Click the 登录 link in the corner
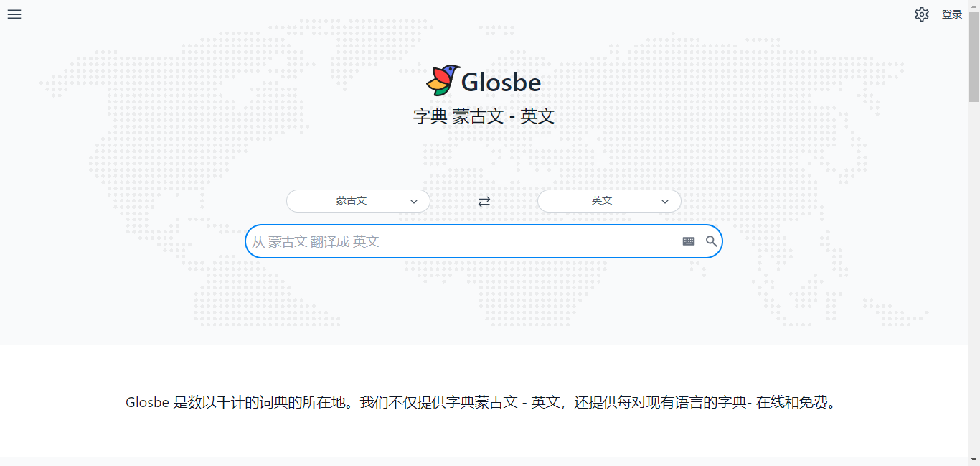 [x=952, y=14]
